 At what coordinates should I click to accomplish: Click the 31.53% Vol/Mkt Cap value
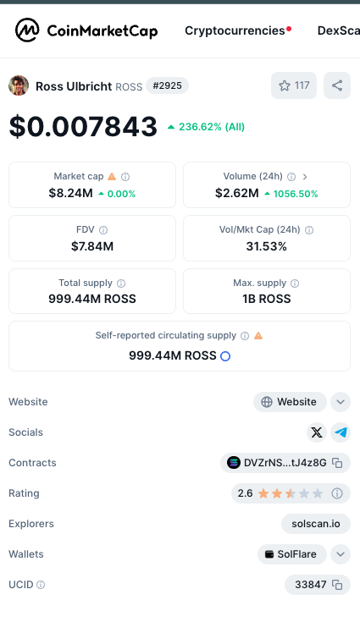pyautogui.click(x=266, y=246)
